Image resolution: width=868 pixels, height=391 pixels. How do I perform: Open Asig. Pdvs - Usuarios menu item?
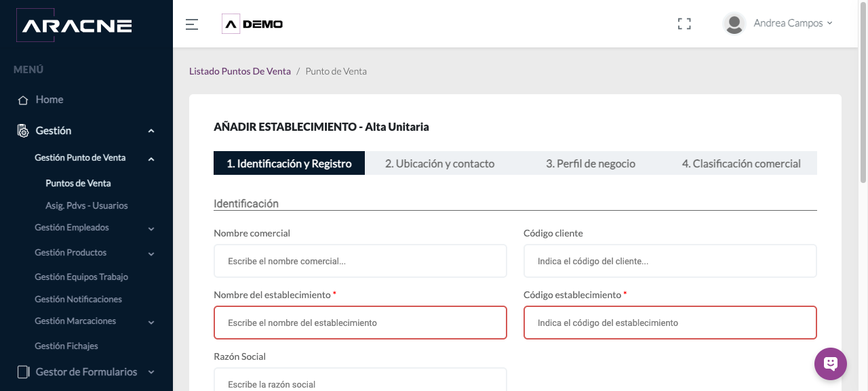[87, 205]
